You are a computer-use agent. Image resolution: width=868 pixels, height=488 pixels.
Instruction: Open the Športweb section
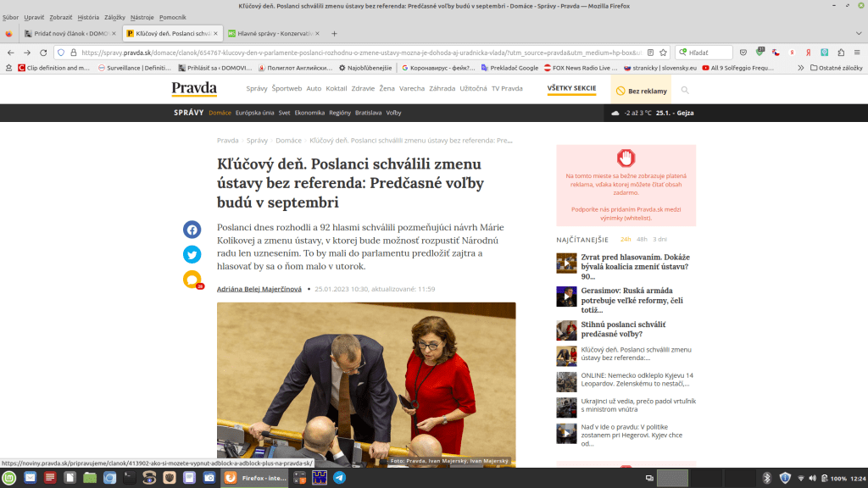287,88
